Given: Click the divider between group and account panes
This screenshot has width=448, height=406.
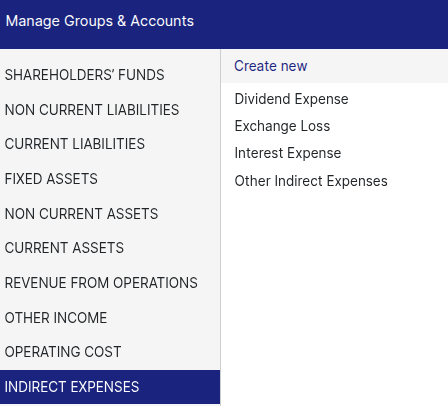Looking at the screenshot, I should pos(220,228).
